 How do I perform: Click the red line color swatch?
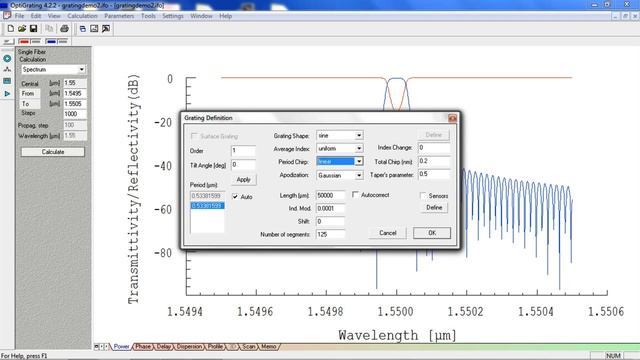tap(24, 42)
